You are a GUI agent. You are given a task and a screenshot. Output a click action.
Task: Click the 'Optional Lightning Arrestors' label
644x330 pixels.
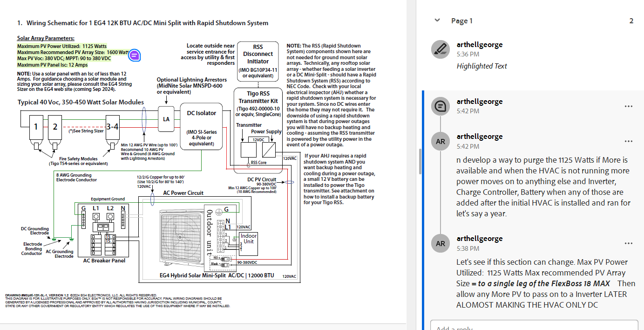click(x=192, y=80)
